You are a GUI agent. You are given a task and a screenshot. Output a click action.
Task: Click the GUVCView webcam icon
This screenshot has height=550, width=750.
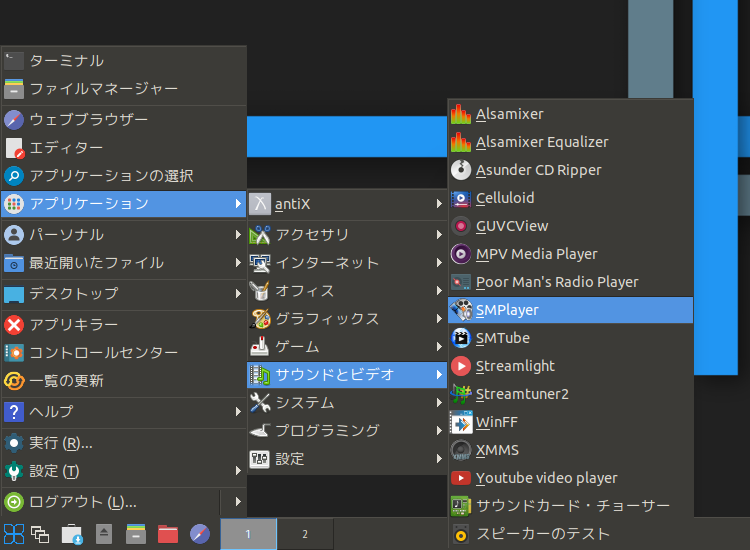coord(461,226)
